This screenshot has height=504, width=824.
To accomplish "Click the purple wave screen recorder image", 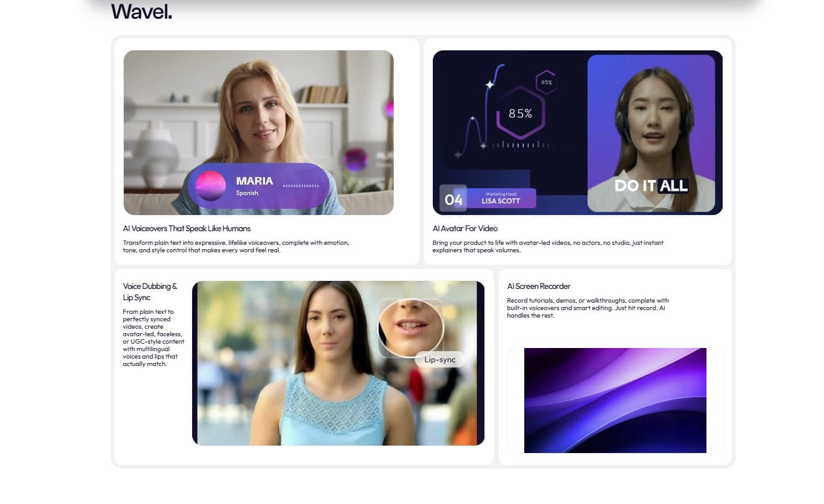I will (x=614, y=400).
